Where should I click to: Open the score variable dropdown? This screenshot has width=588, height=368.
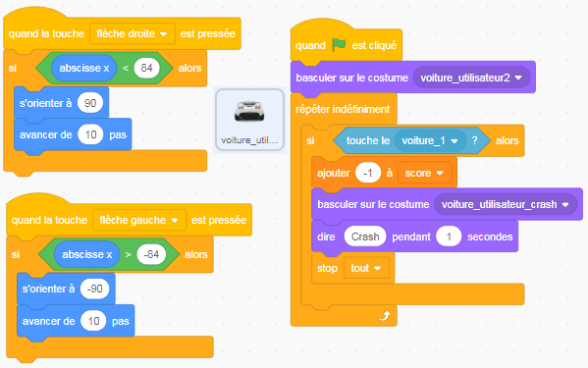[424, 173]
